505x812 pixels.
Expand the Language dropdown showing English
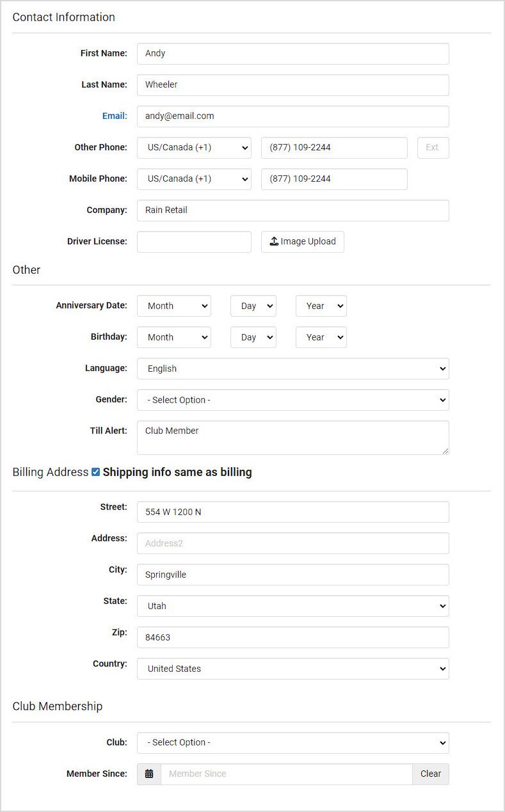click(293, 369)
